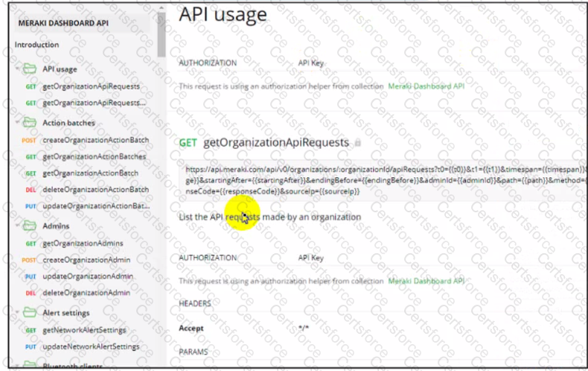
Task: Open deleteOrganizationActionBatch DEL request
Action: (x=95, y=190)
